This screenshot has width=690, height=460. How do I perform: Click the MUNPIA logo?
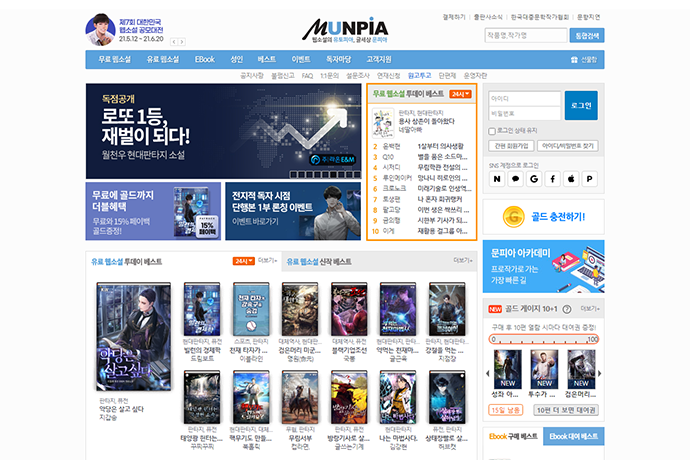345,30
